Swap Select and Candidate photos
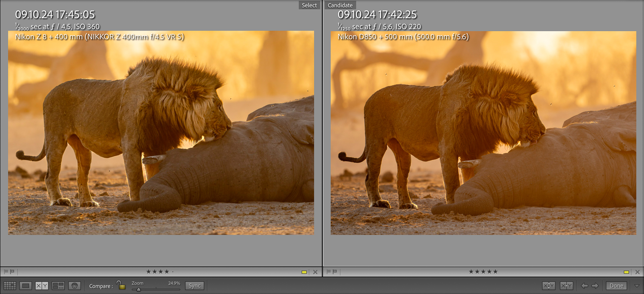 [x=549, y=286]
